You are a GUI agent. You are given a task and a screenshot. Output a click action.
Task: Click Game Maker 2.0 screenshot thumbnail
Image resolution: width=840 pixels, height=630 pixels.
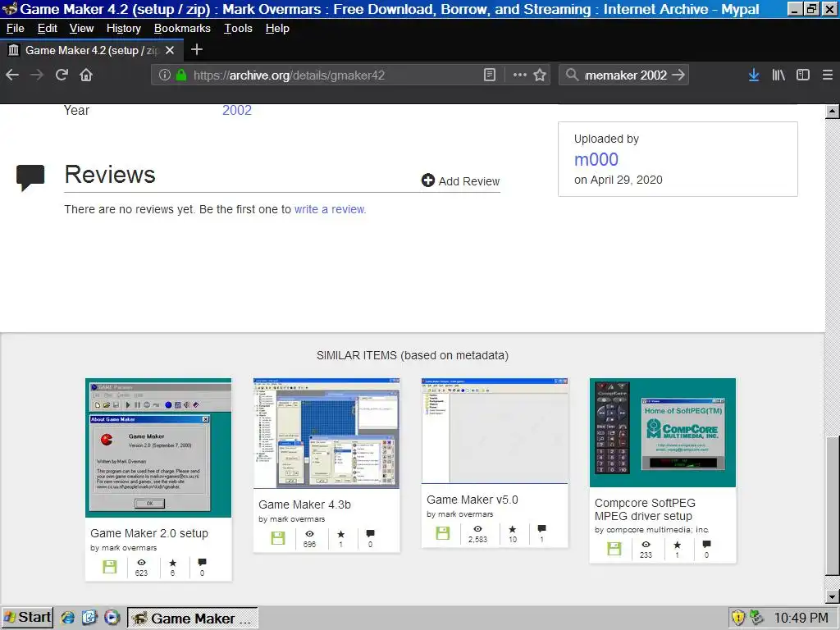tap(158, 448)
